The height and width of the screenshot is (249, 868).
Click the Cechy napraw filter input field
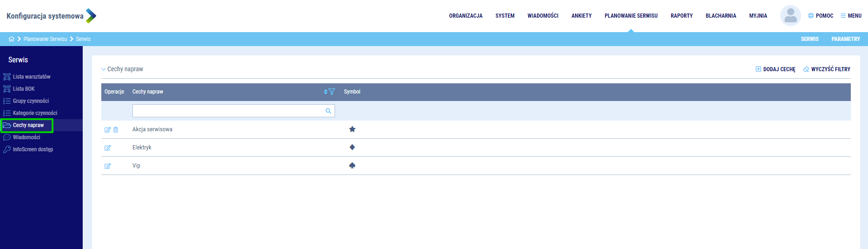[228, 111]
